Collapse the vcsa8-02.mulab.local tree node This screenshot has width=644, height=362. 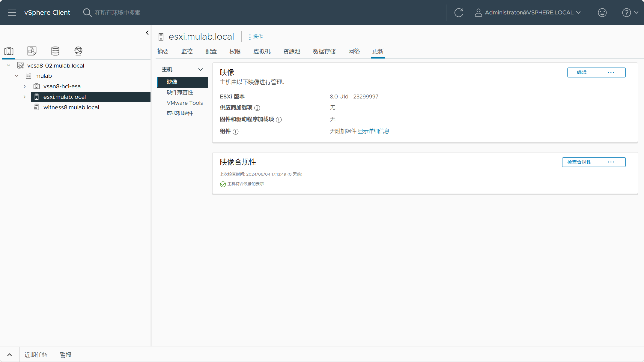click(9, 65)
